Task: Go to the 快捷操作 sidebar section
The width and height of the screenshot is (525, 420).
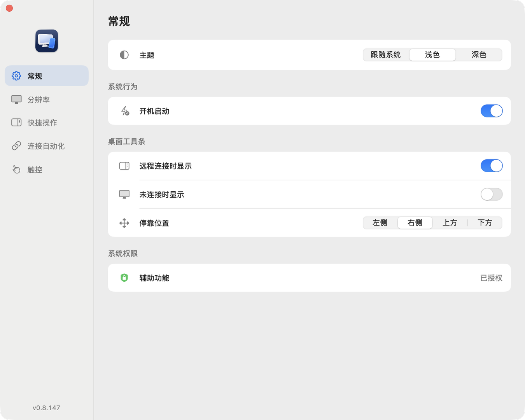Action: 47,122
